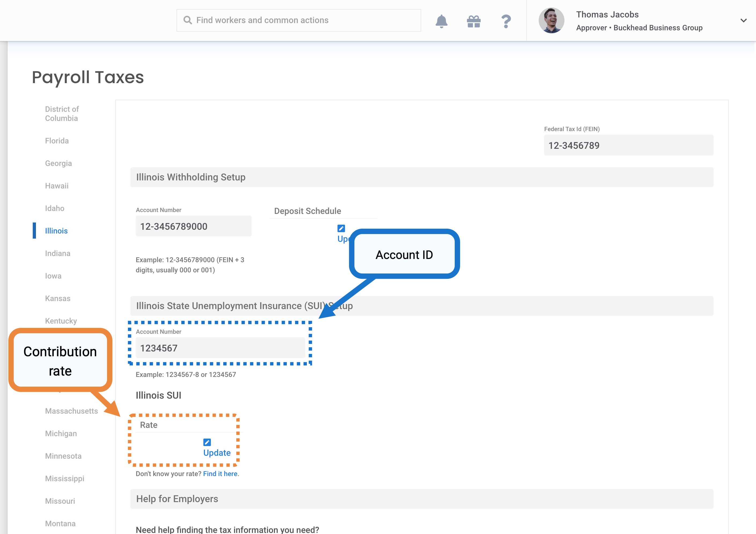Open Michigan payroll tax settings
Image resolution: width=756 pixels, height=534 pixels.
[x=61, y=434]
